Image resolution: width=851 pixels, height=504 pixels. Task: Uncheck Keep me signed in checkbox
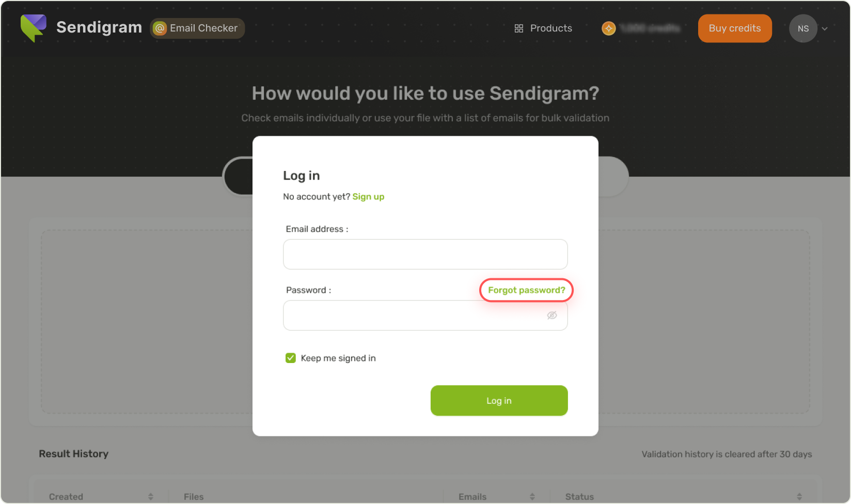[291, 358]
